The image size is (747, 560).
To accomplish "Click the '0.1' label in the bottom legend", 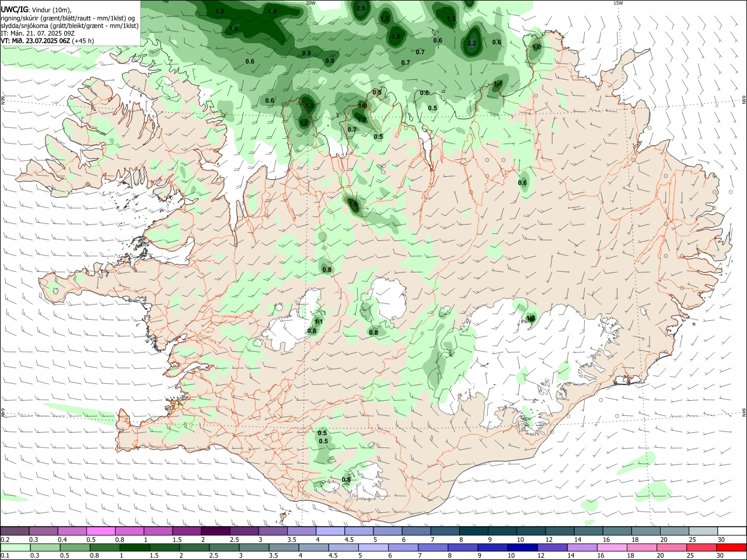I will [5, 555].
